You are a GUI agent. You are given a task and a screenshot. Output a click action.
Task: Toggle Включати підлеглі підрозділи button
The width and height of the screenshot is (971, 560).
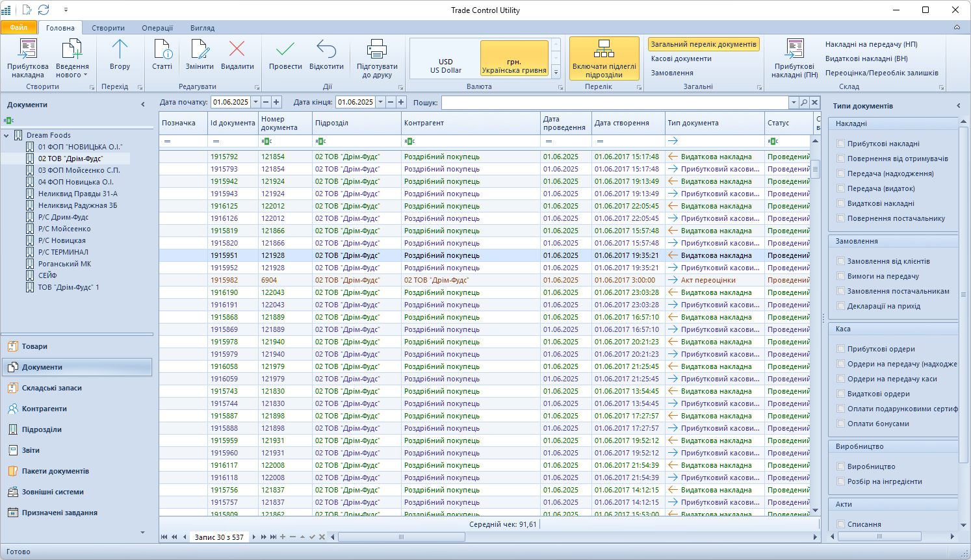point(604,58)
